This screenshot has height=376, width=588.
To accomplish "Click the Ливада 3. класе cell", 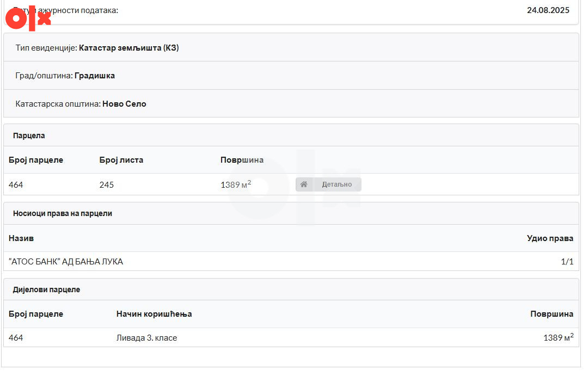I will click(146, 338).
